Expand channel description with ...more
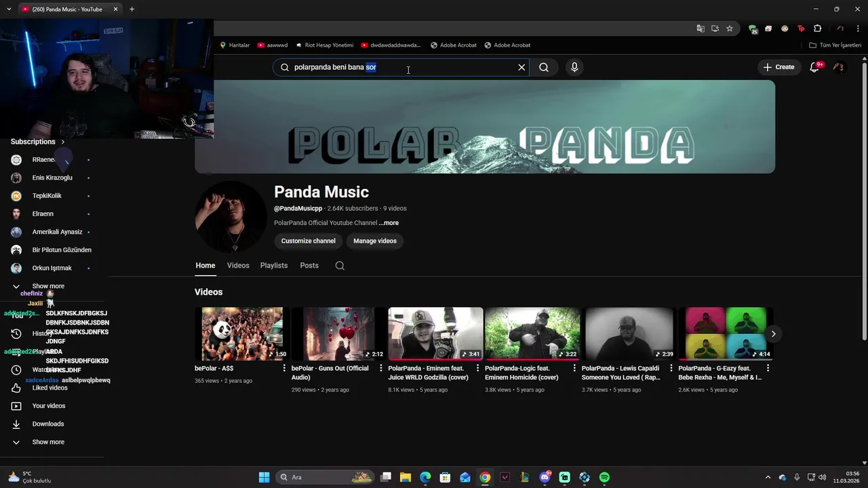This screenshot has width=868, height=488. click(x=389, y=223)
